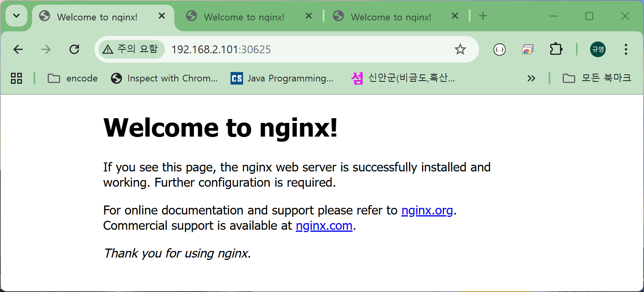
Task: Expand hidden bookmarks with double chevron
Action: tap(531, 78)
